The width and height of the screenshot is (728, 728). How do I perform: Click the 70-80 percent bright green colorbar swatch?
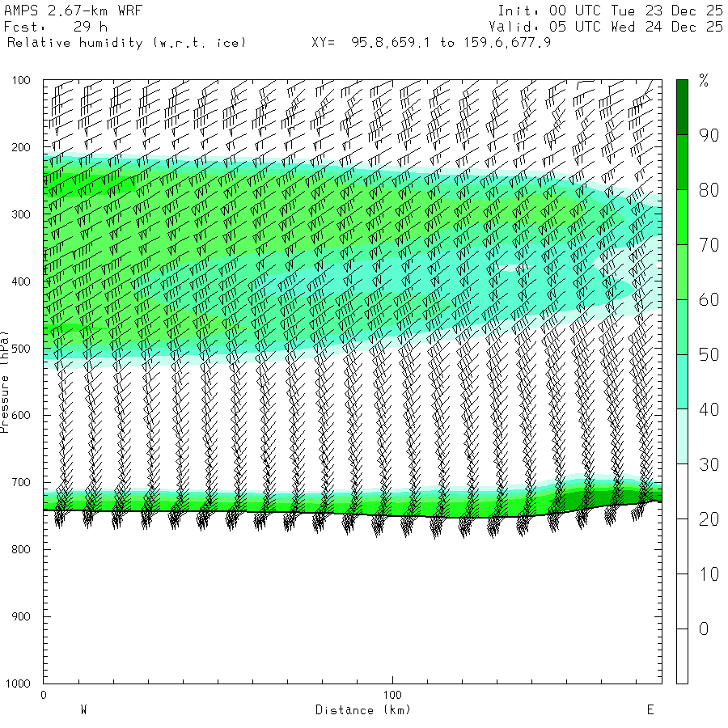tap(682, 217)
